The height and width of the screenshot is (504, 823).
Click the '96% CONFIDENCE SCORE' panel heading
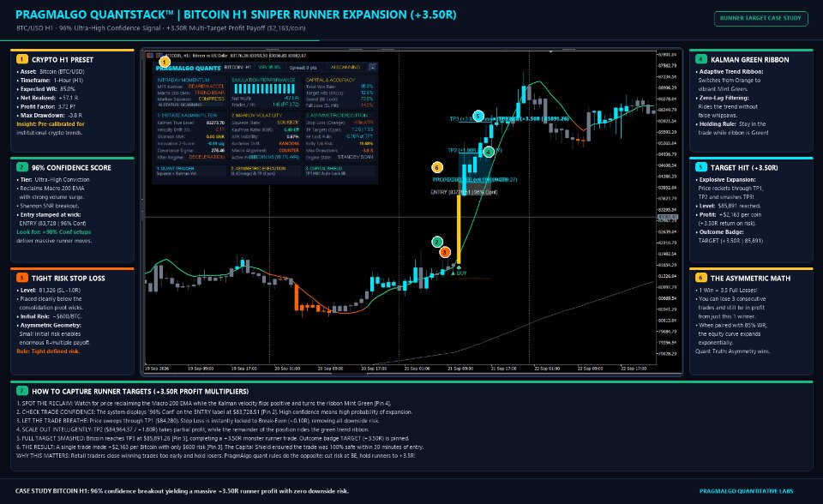[x=71, y=168]
